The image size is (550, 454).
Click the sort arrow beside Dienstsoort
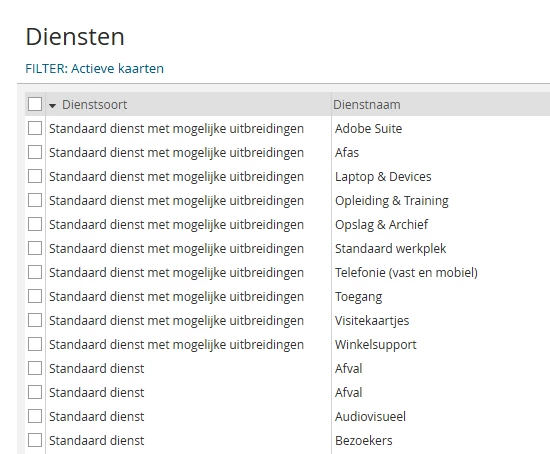(53, 105)
